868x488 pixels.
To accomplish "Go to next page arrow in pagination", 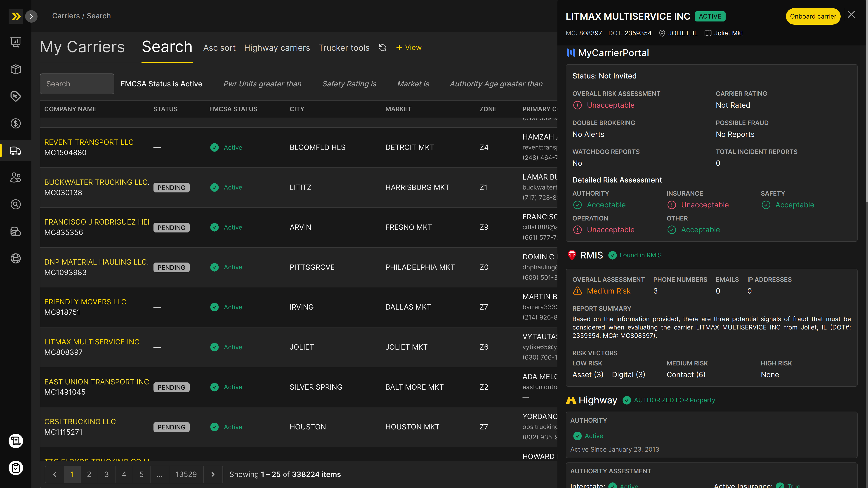I will click(x=213, y=474).
